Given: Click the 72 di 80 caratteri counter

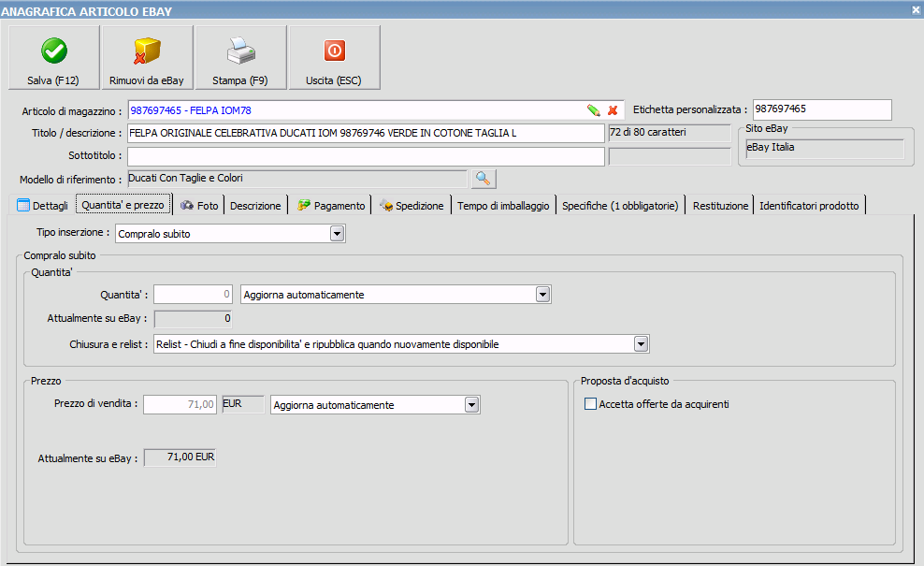Looking at the screenshot, I should tap(670, 133).
